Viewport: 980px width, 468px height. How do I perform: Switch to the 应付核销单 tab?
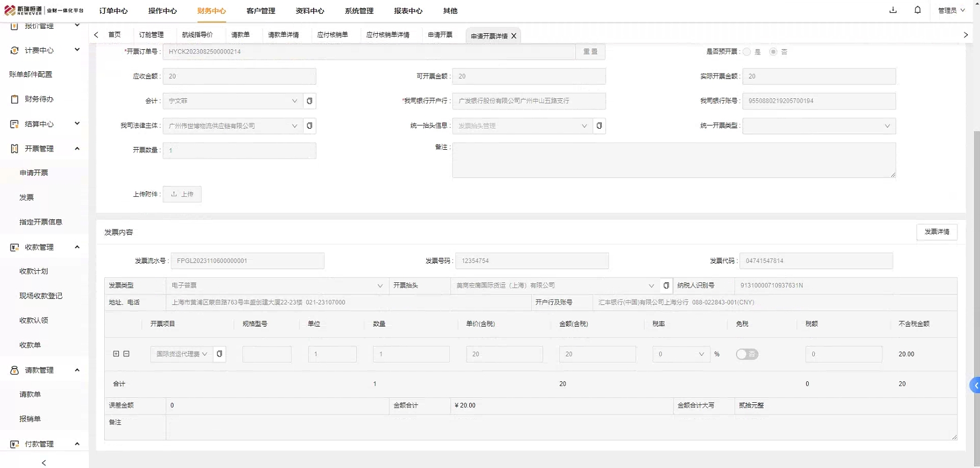[332, 35]
